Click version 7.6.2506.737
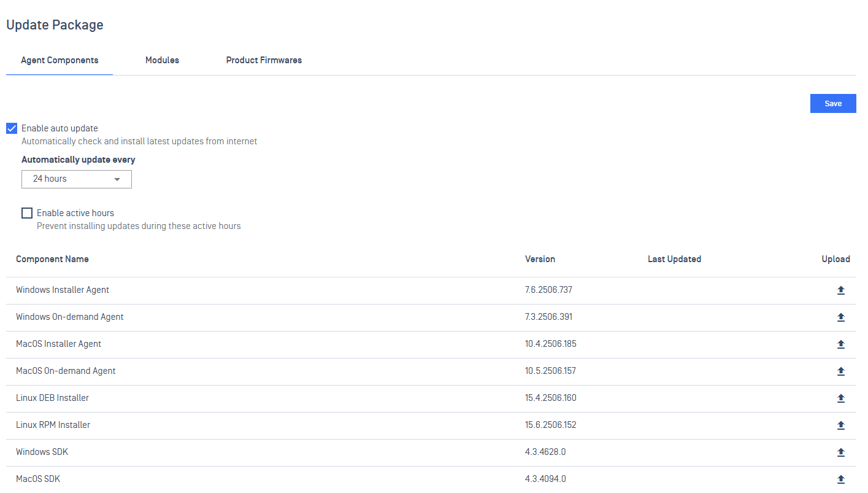The image size is (868, 493). click(548, 290)
